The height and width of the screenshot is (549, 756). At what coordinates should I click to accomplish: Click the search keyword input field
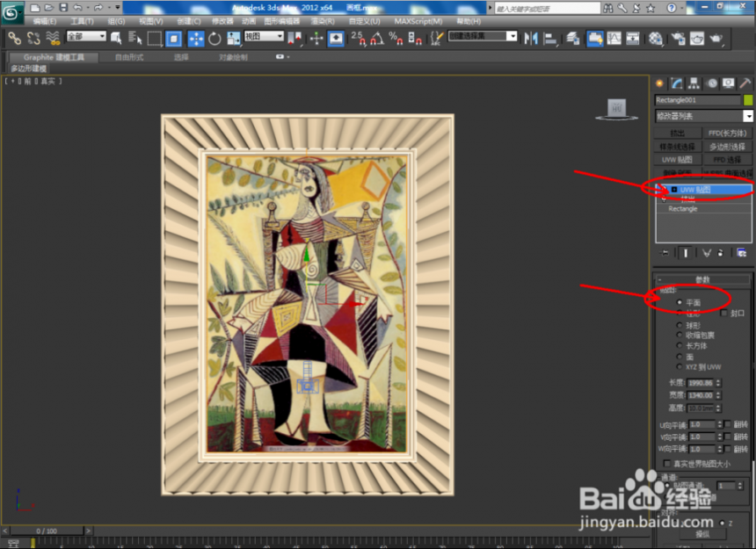548,8
